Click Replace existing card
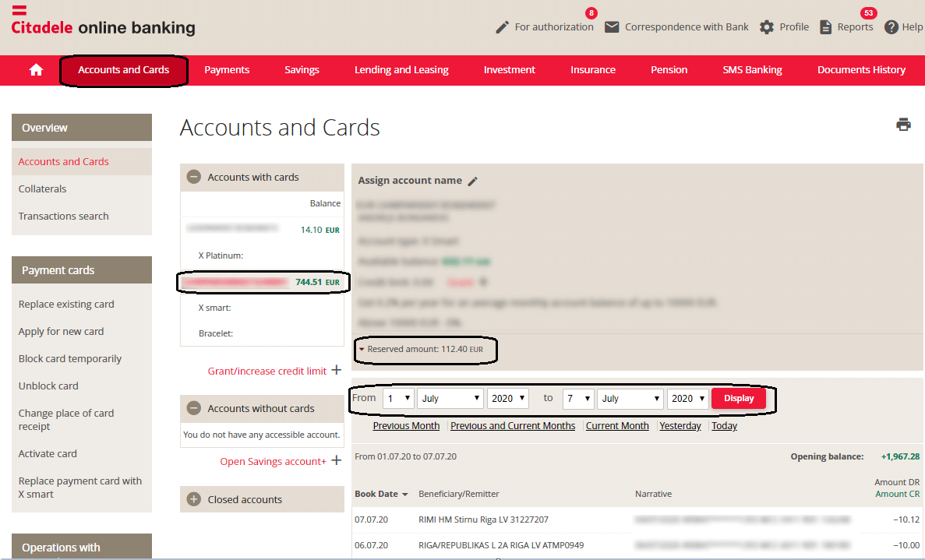The image size is (925, 560). pos(66,305)
